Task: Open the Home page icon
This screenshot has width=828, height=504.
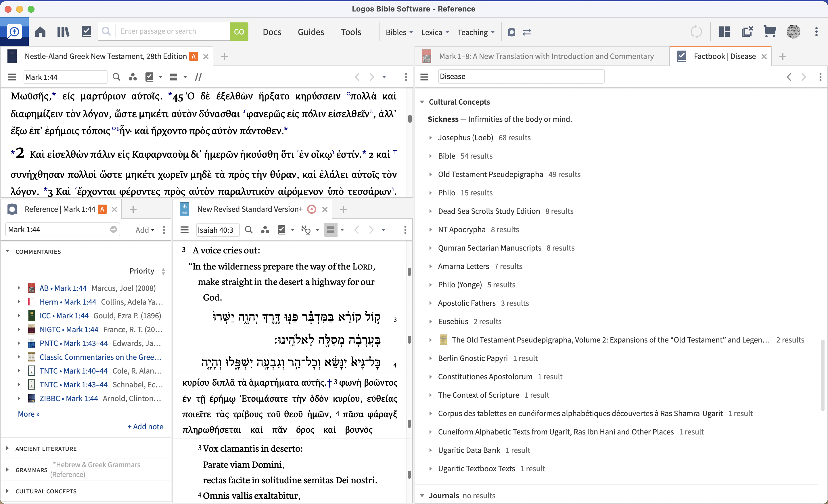Action: click(40, 32)
